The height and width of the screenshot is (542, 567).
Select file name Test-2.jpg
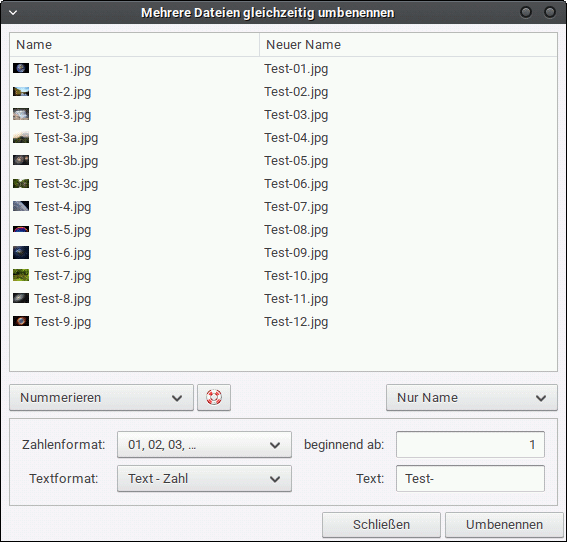(63, 92)
